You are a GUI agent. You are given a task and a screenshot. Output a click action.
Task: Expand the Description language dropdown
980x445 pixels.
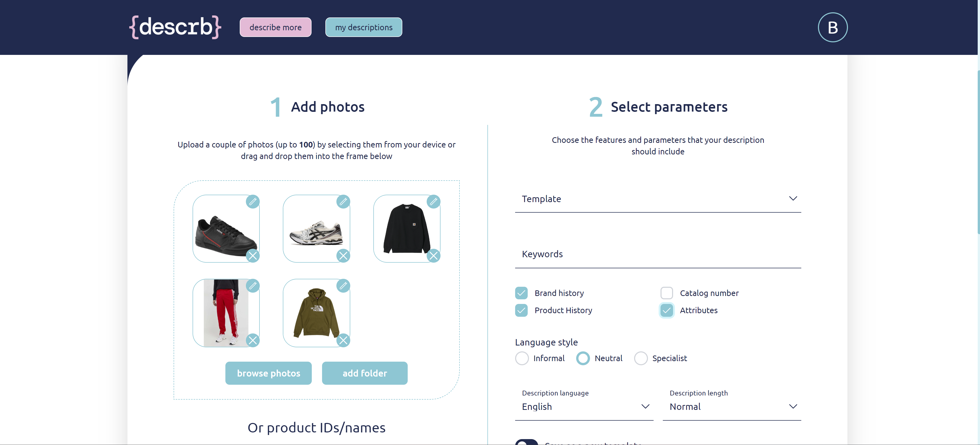coord(584,407)
